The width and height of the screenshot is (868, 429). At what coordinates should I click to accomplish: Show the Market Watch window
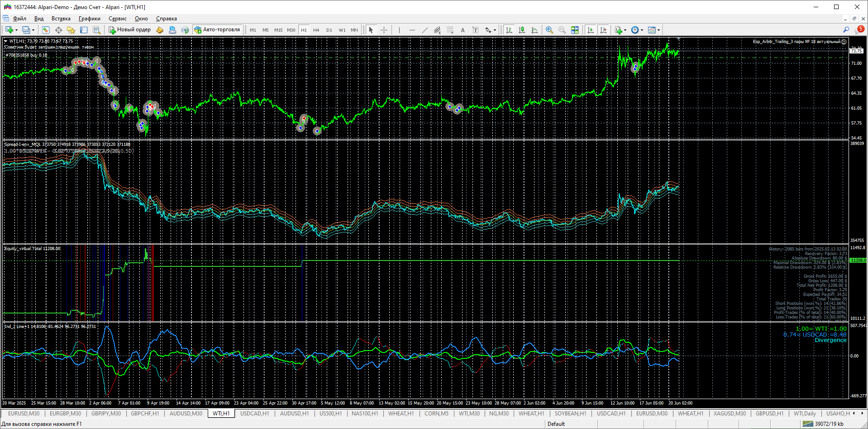pos(46,30)
